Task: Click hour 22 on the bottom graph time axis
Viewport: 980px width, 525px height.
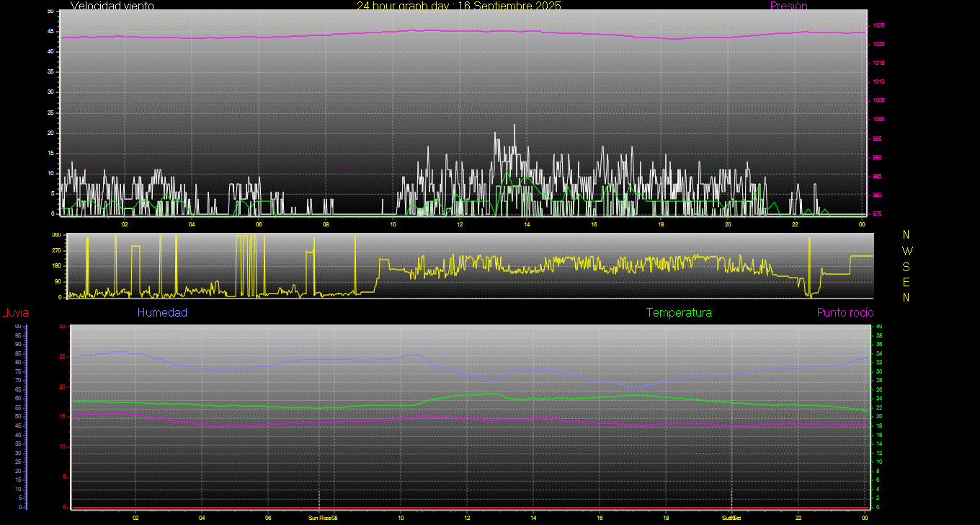Action: [798, 518]
